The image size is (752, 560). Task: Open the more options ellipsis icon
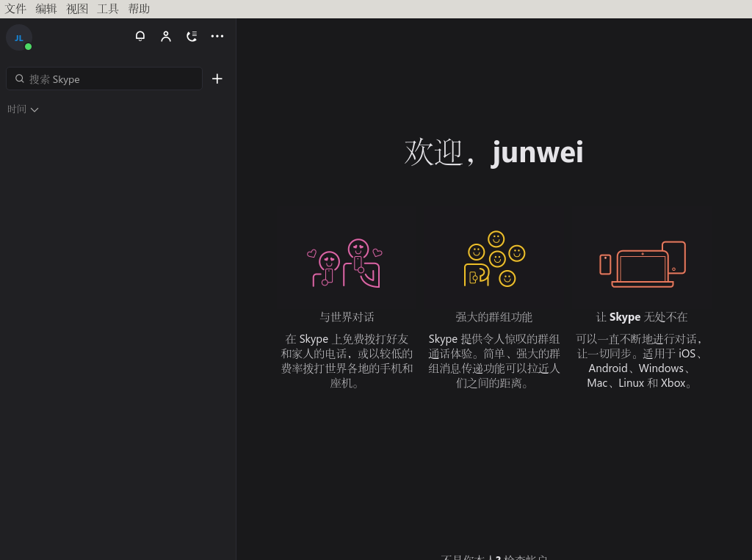pyautogui.click(x=217, y=36)
